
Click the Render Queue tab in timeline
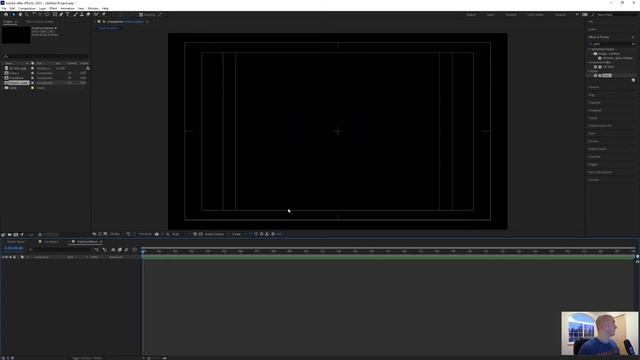[16, 242]
